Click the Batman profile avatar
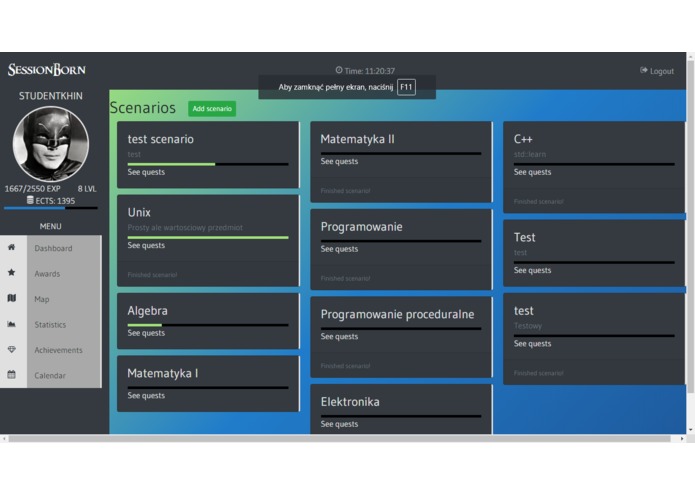 (51, 144)
